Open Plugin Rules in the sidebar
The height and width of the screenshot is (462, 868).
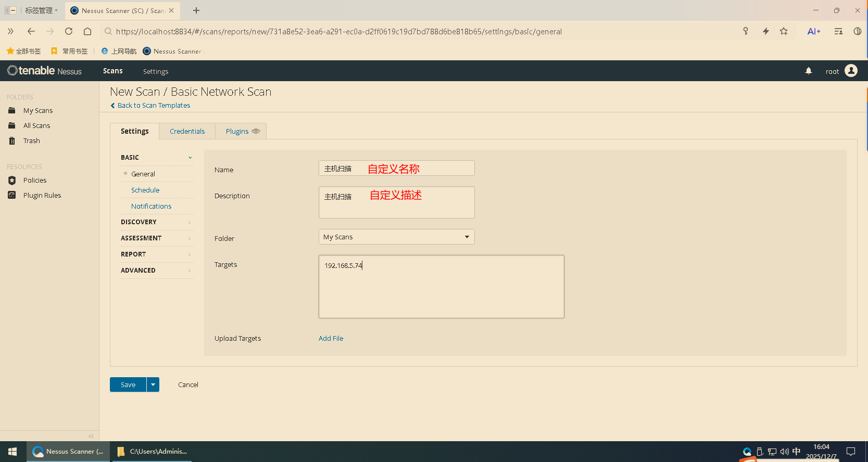tap(42, 195)
